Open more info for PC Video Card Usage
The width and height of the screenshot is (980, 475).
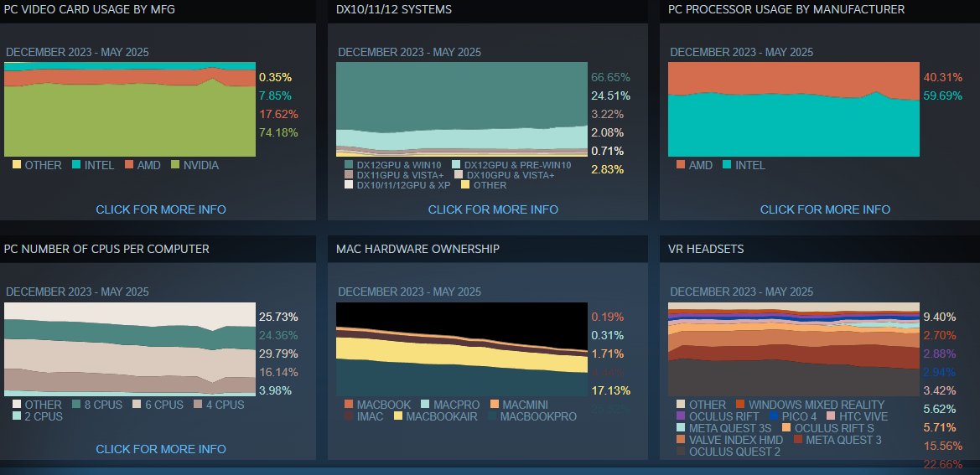coord(161,209)
